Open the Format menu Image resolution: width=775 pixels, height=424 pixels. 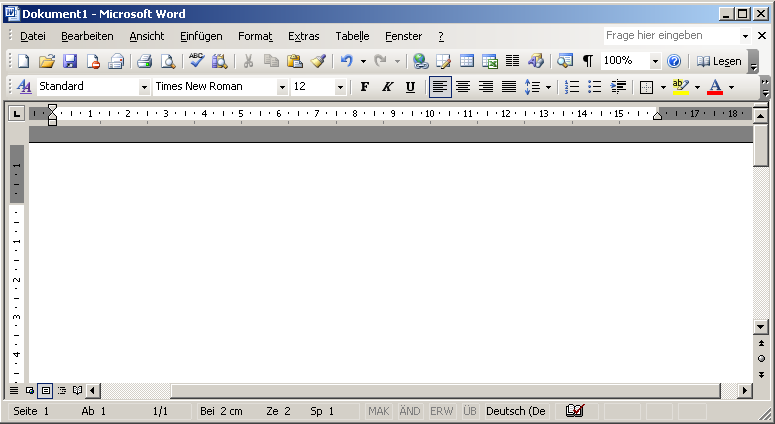coord(255,36)
